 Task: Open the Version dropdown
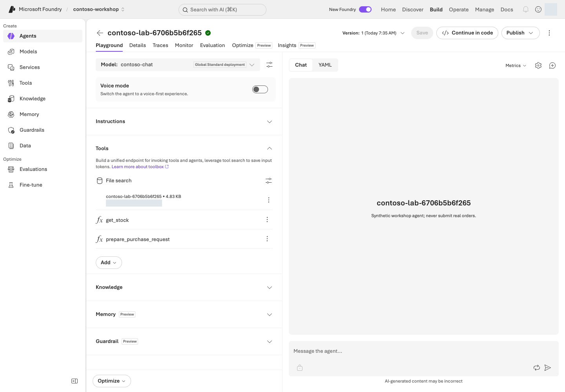tap(374, 33)
